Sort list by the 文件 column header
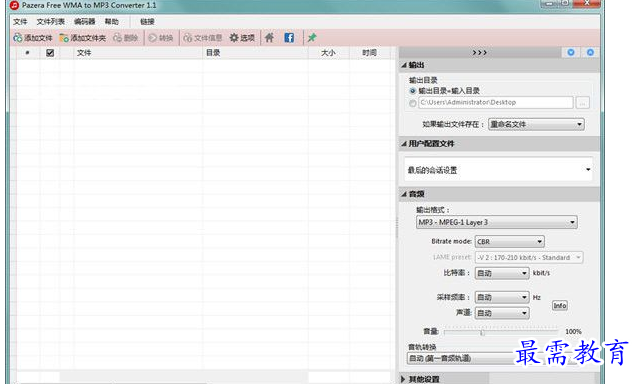 [138, 53]
